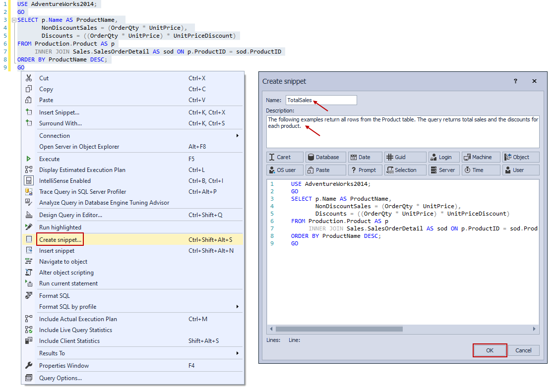Image resolution: width=557 pixels, height=392 pixels.
Task: Click ORDER BY line in snippet code editor
Action: (336, 236)
